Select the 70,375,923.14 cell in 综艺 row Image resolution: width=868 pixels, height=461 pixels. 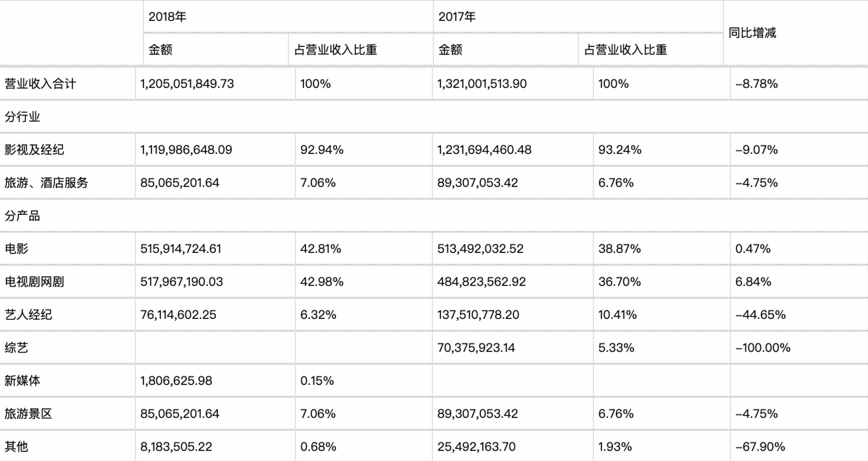pos(476,347)
